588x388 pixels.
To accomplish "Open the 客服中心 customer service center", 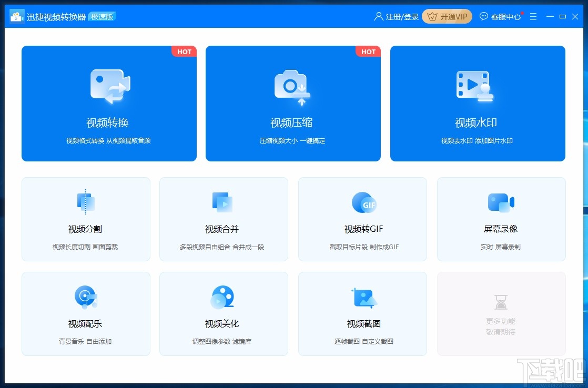I will 505,16.
